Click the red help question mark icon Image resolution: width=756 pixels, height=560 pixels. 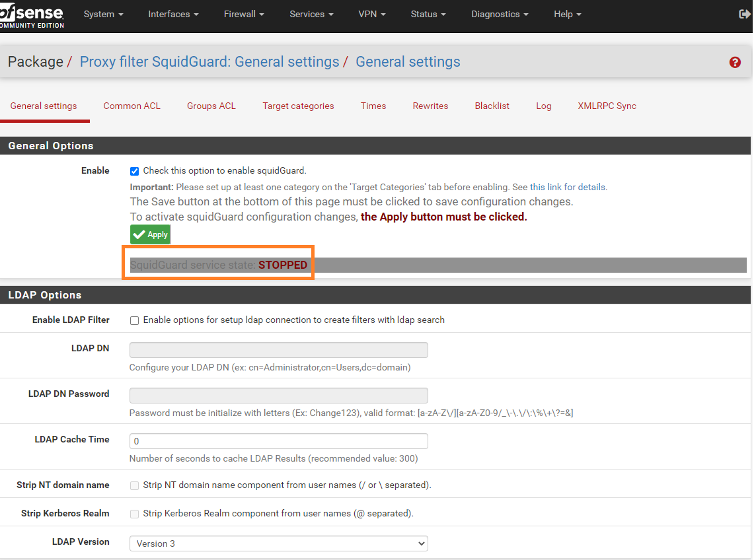[734, 62]
